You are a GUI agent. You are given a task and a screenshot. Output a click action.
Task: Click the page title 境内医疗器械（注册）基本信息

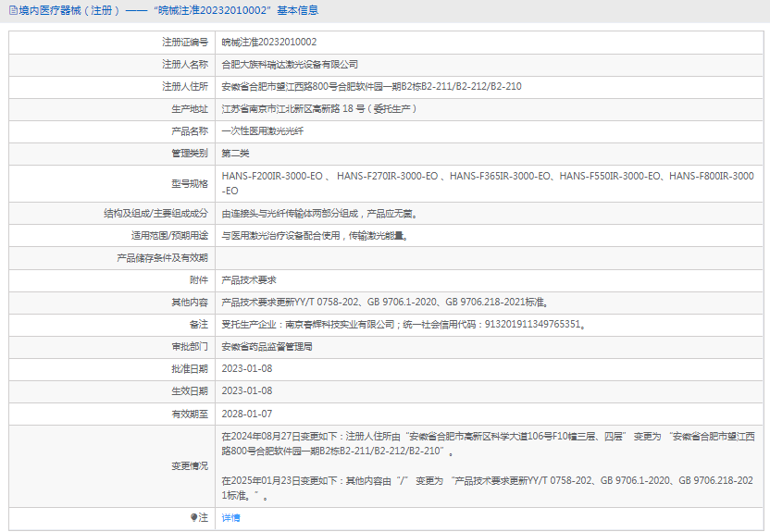168,10
